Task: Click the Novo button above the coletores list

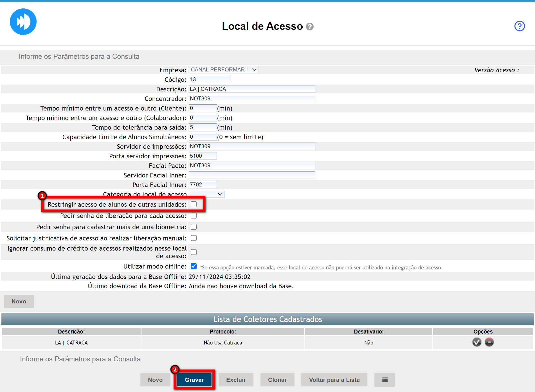Action: tap(19, 301)
